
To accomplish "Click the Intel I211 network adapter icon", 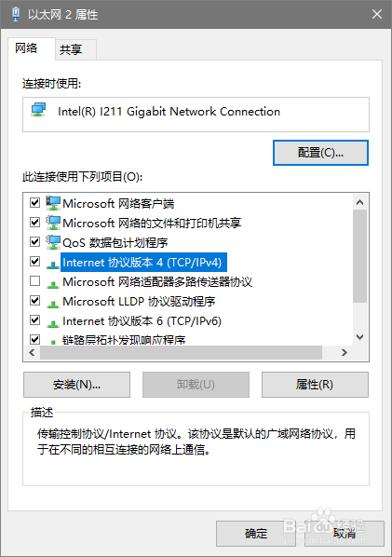I will pos(38,110).
